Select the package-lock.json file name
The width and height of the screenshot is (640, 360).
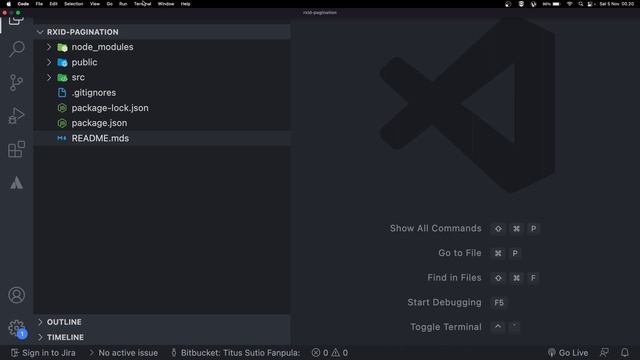pyautogui.click(x=110, y=108)
